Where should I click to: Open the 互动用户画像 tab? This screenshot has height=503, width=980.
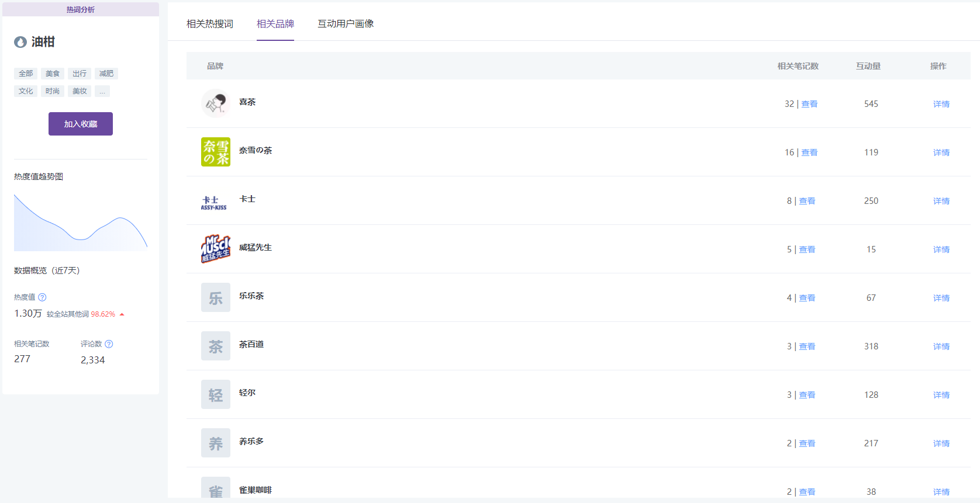tap(346, 24)
